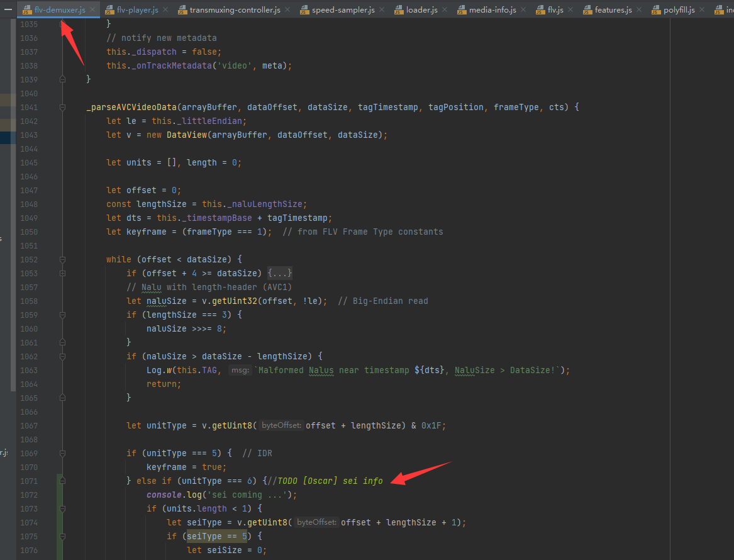Close the media-info.js tab
Image resolution: width=734 pixels, height=560 pixels.
pyautogui.click(x=523, y=10)
